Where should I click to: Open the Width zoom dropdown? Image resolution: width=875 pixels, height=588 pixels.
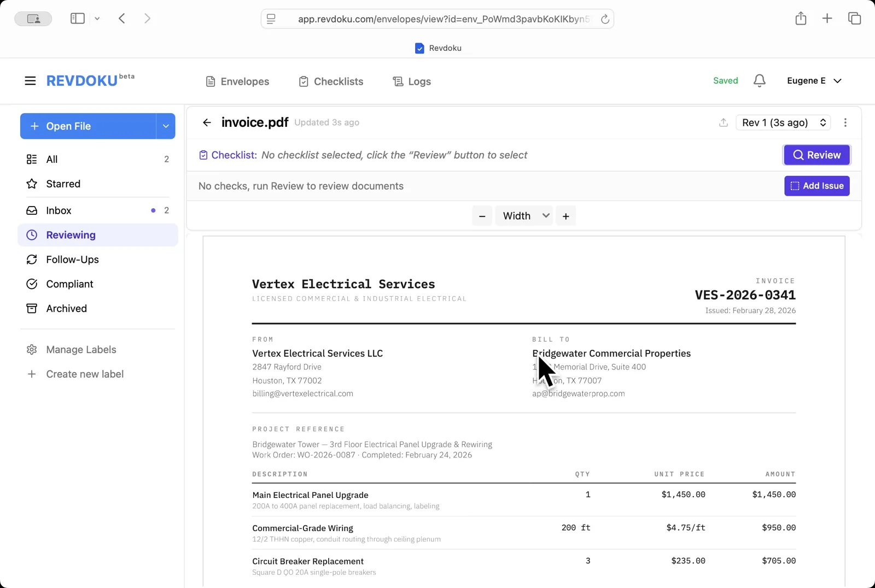click(523, 215)
